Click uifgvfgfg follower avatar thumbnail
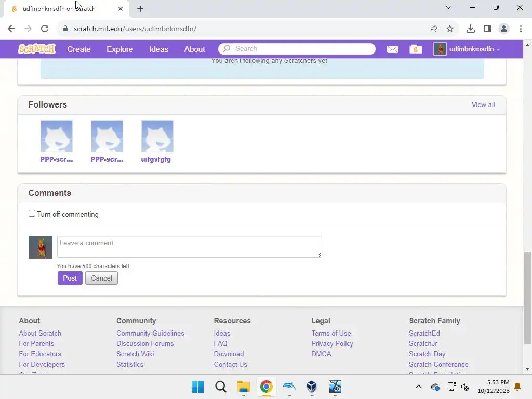This screenshot has width=532, height=399. pyautogui.click(x=157, y=136)
